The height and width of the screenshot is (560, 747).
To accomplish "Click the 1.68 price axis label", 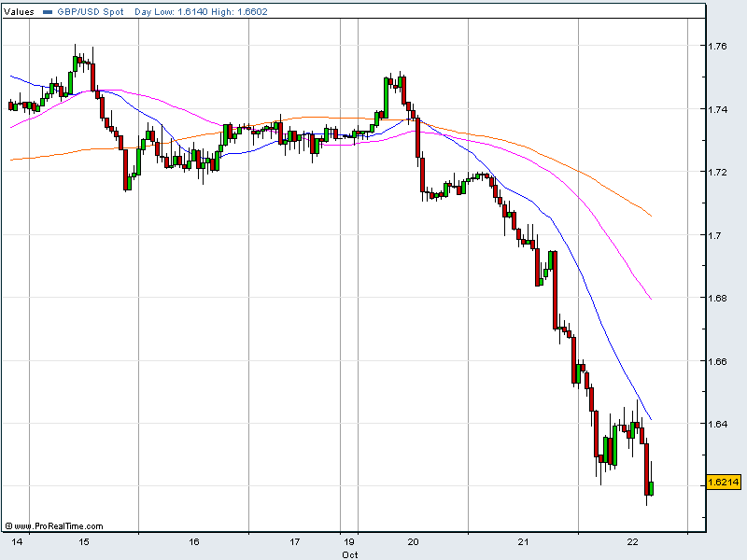I will coord(719,298).
